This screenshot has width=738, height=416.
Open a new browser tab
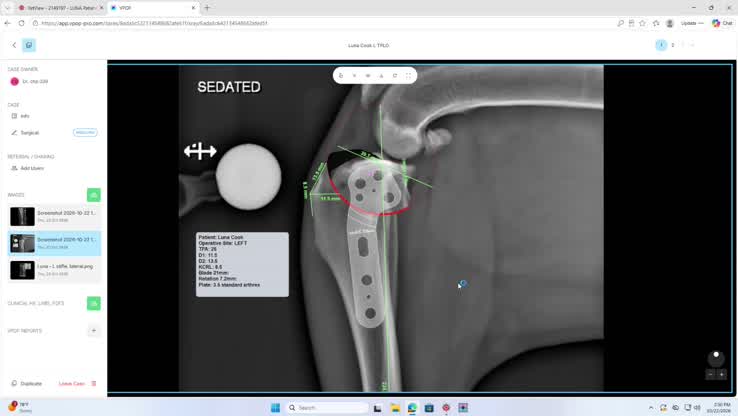[207, 8]
